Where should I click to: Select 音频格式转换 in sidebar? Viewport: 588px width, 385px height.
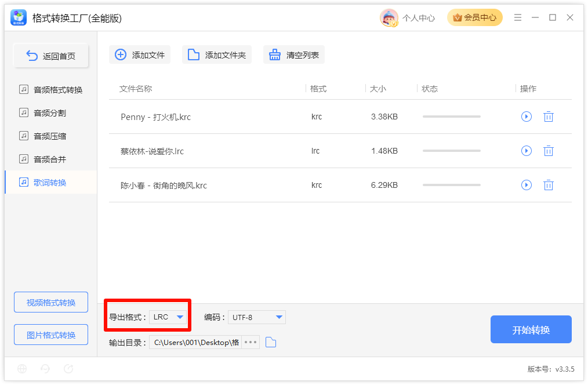tap(50, 90)
